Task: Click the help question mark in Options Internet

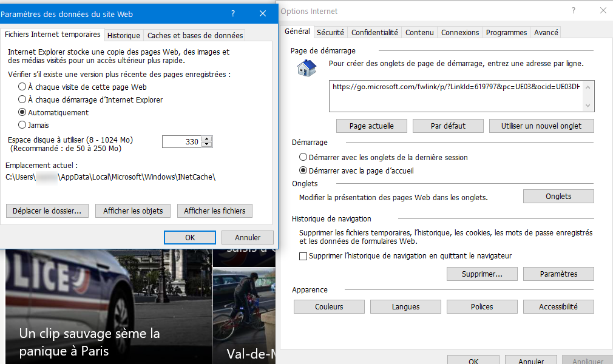Action: (573, 10)
